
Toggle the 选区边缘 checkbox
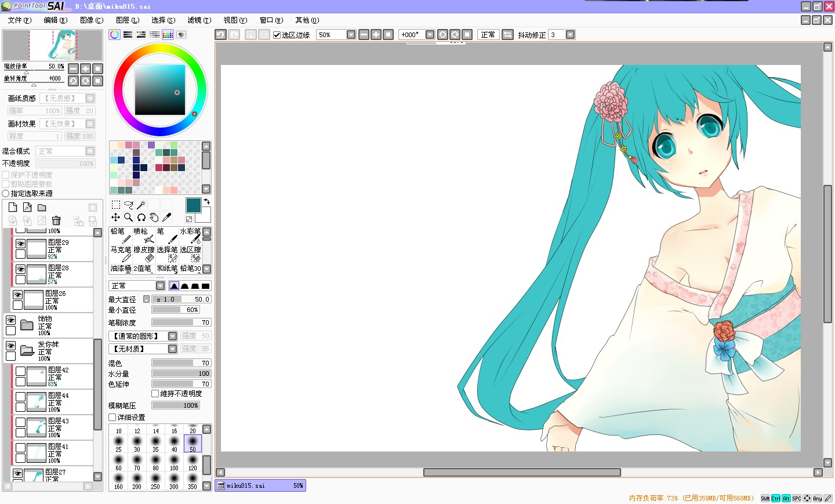click(277, 35)
